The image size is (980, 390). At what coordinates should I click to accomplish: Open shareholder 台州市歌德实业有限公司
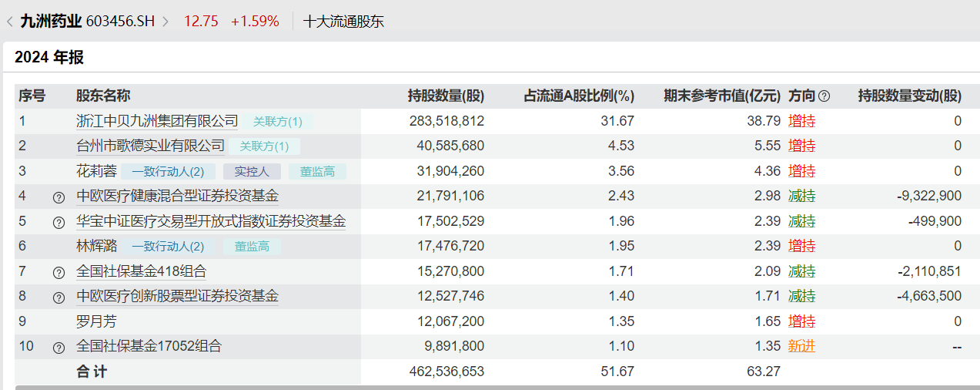tap(150, 146)
